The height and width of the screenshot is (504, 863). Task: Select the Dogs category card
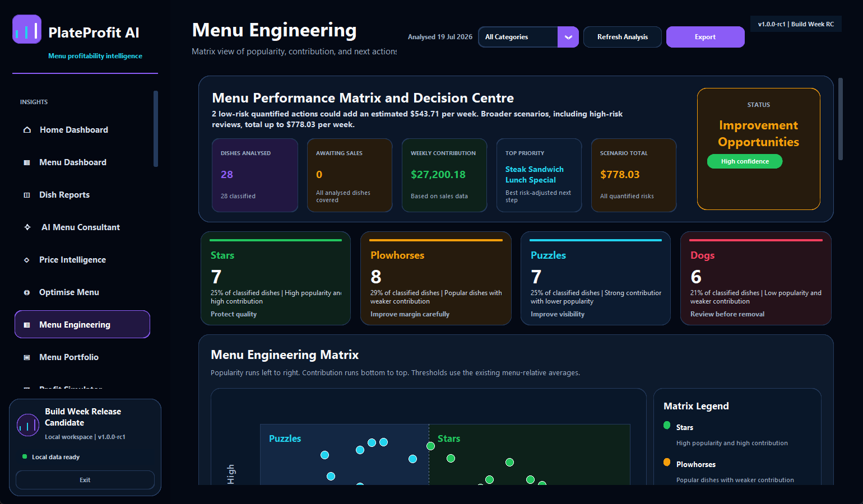(756, 278)
